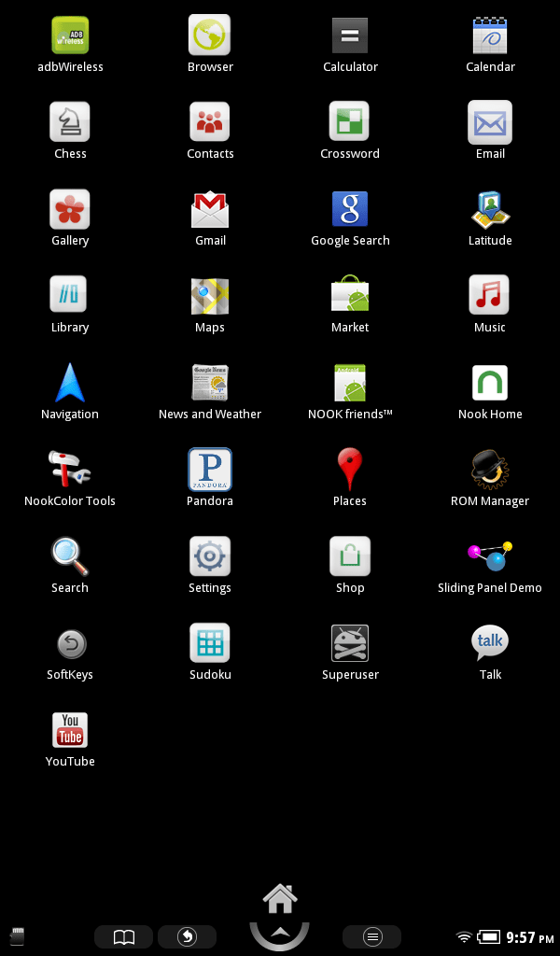The width and height of the screenshot is (560, 956).
Task: Open Google Search app
Action: click(x=350, y=209)
